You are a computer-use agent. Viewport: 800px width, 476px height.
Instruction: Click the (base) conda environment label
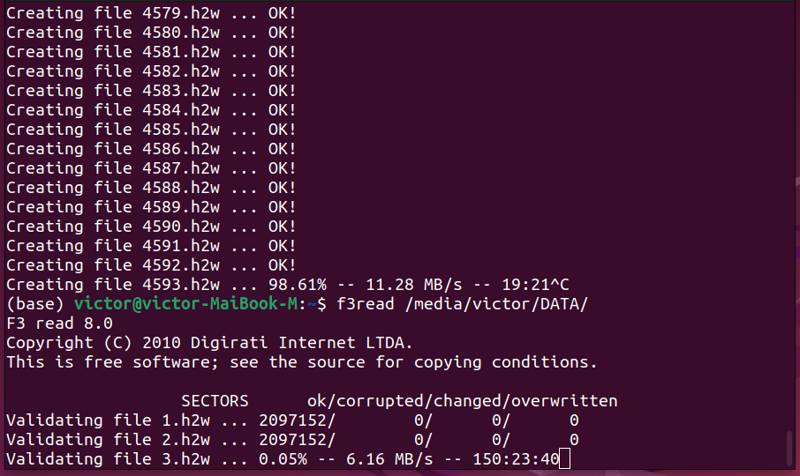[35, 304]
